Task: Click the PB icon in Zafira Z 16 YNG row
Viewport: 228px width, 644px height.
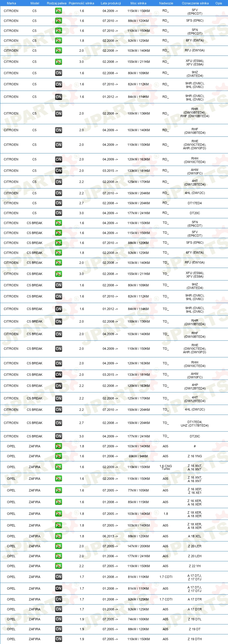Action: tap(59, 456)
